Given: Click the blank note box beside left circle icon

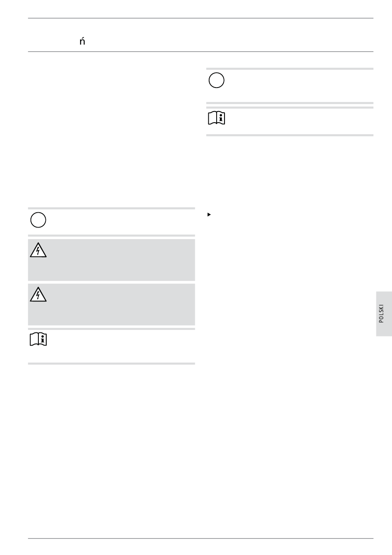Looking at the screenshot, I should (x=120, y=222).
